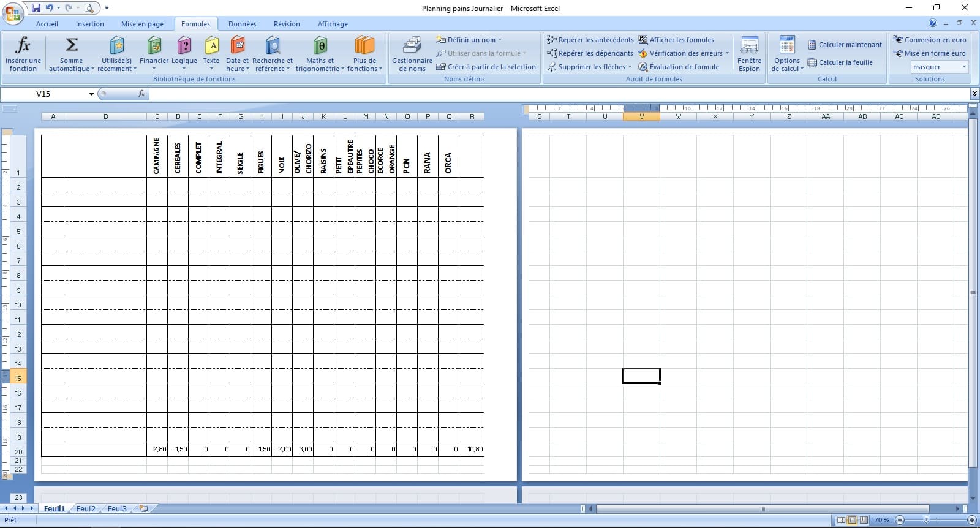
Task: Open Options de calcul menu
Action: (x=787, y=54)
